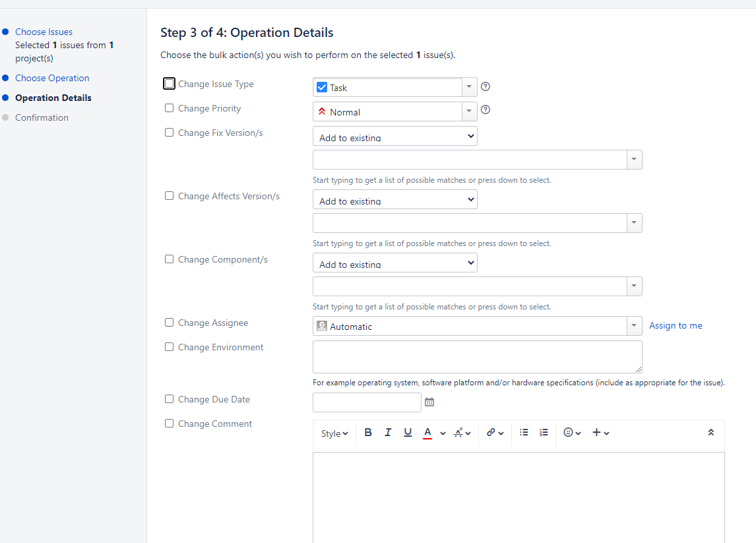Open the Style dropdown in the comment toolbar
Viewport: 756px width, 543px height.
tap(334, 433)
